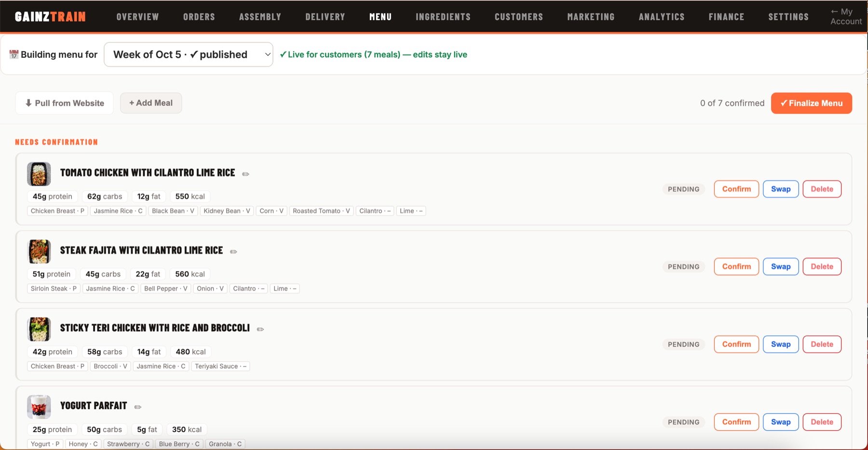Open the Delivery section
The image size is (868, 450).
coord(325,17)
